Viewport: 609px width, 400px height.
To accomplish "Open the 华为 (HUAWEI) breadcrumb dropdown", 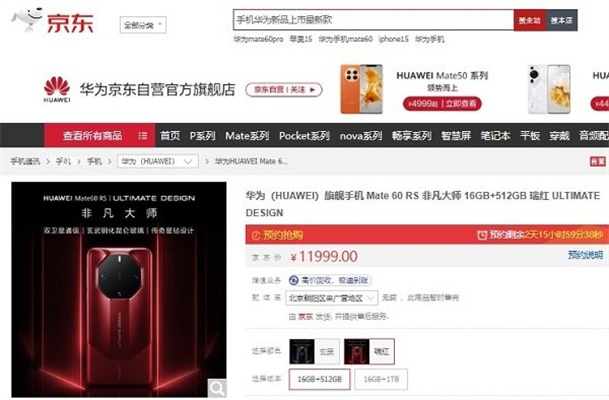I will click(158, 161).
